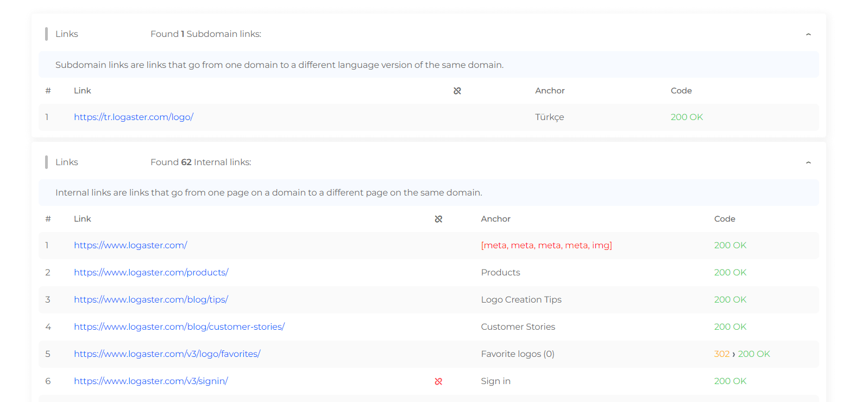Click the 'Found 1 Subdomain links:' heading
The width and height of the screenshot is (868, 402).
[206, 34]
